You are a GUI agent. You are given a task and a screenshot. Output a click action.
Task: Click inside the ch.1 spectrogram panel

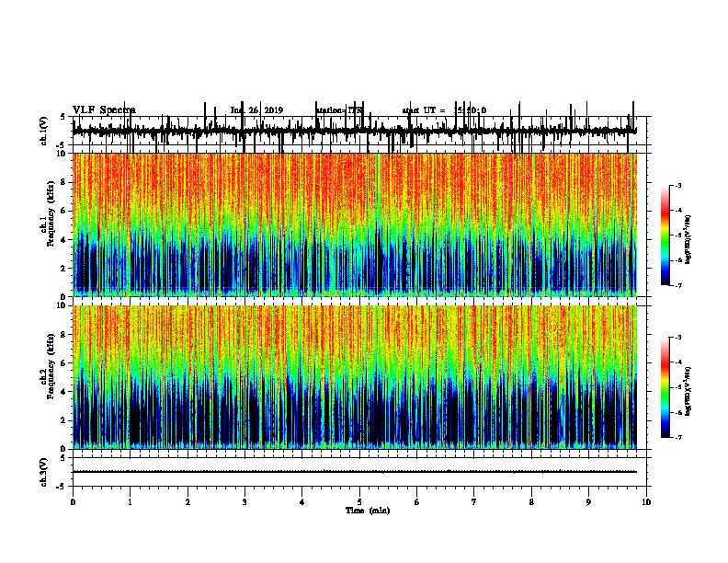355,224
